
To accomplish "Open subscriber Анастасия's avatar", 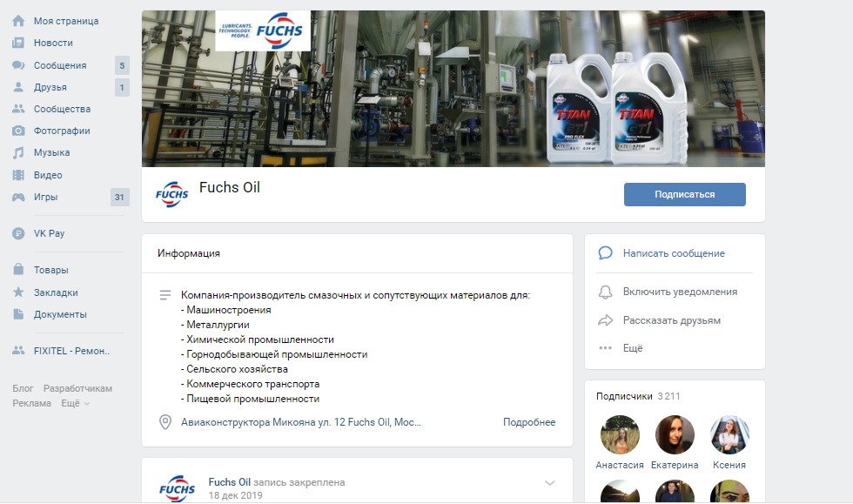I will coord(620,435).
